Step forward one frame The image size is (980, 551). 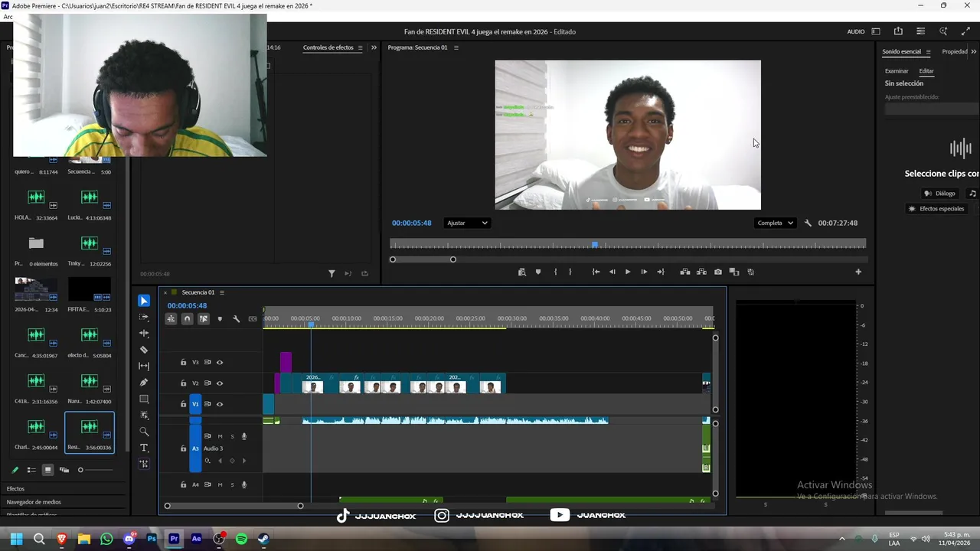click(644, 272)
